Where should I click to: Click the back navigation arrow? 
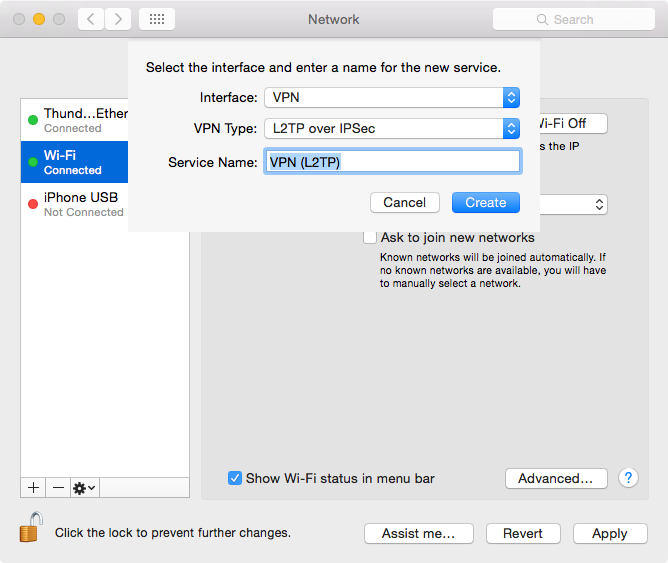(91, 19)
